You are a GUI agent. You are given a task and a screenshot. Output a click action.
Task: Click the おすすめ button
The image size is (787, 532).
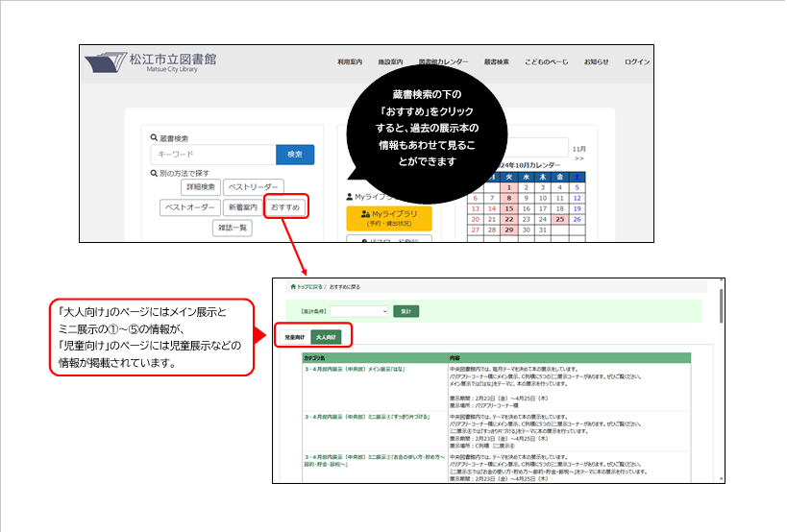click(285, 207)
